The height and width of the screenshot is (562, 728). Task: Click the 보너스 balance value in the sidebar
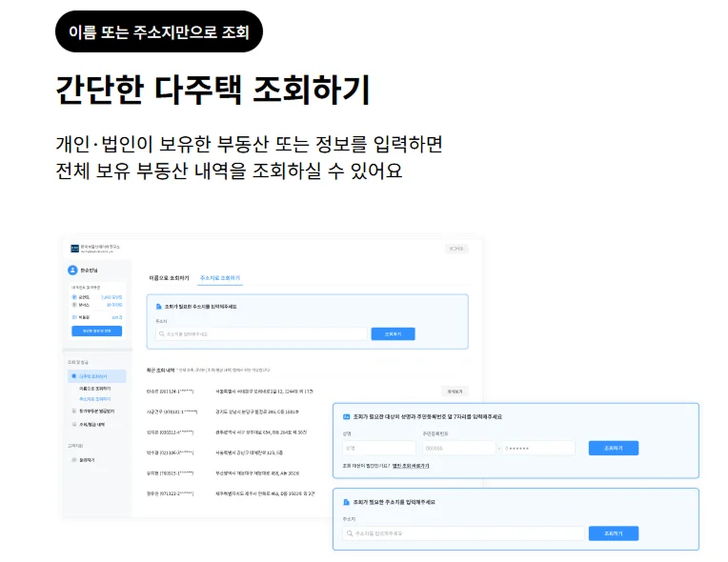click(x=114, y=305)
